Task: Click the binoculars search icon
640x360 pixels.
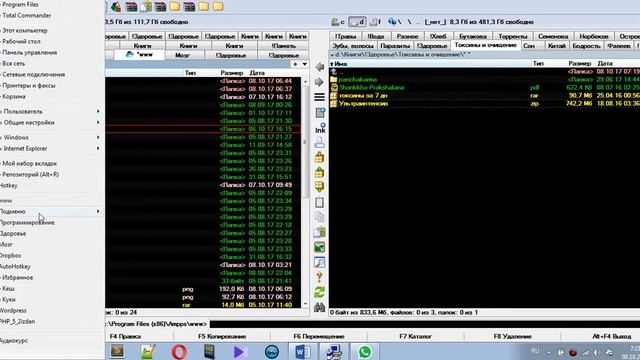Action: 320,307
